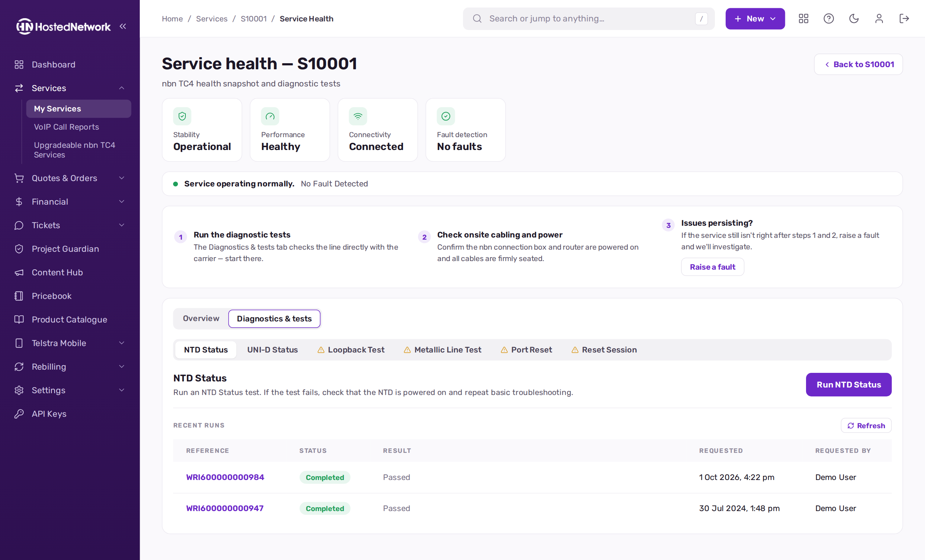Click the Stability shield check icon
Viewport: 925px width, 560px height.
click(x=182, y=116)
